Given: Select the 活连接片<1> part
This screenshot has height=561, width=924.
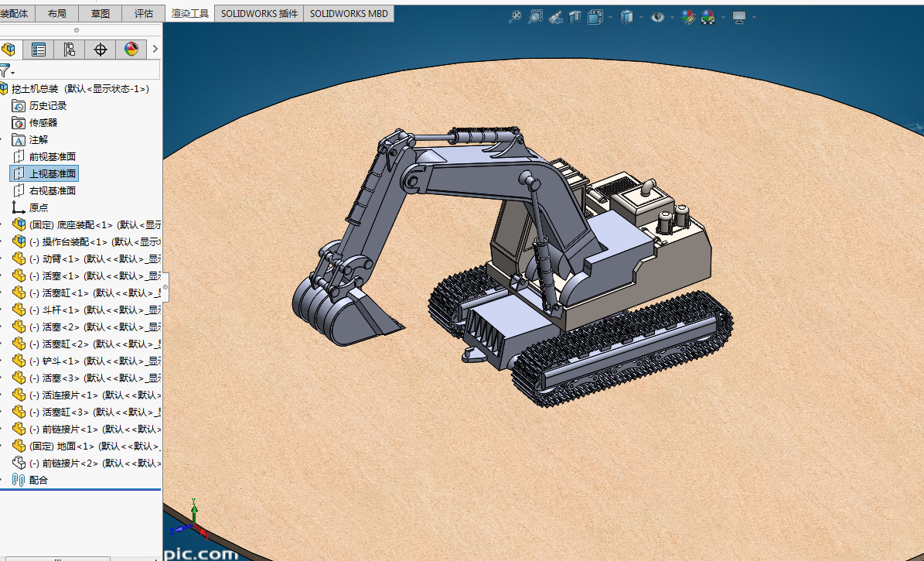Looking at the screenshot, I should pos(86,395).
